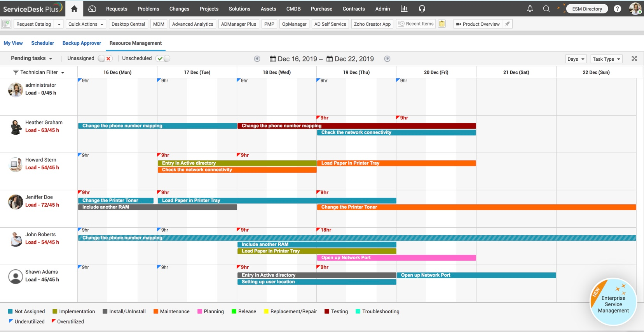This screenshot has width=644, height=332.
Task: Open John Roberts' Open up Network Port task
Action: click(396, 258)
